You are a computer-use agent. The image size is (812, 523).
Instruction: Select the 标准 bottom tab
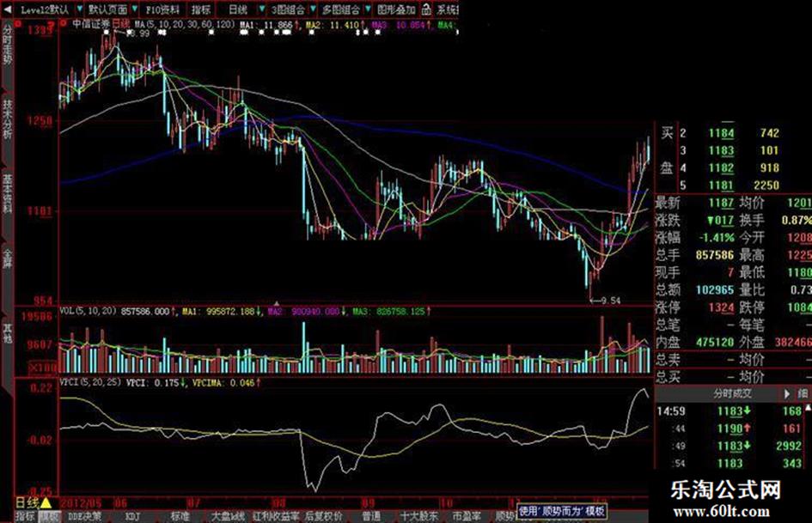coord(180,516)
